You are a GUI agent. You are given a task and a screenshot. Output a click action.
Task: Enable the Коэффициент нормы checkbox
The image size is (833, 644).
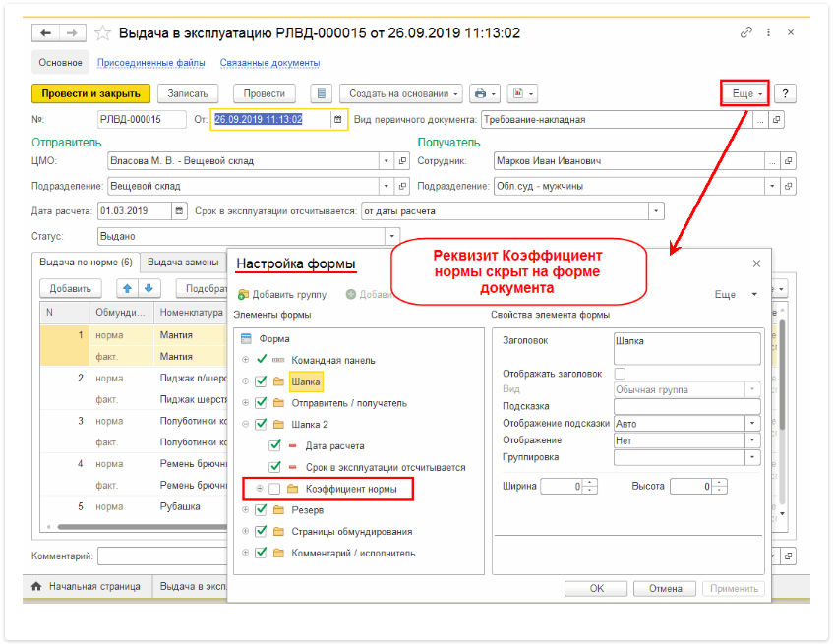coord(274,489)
